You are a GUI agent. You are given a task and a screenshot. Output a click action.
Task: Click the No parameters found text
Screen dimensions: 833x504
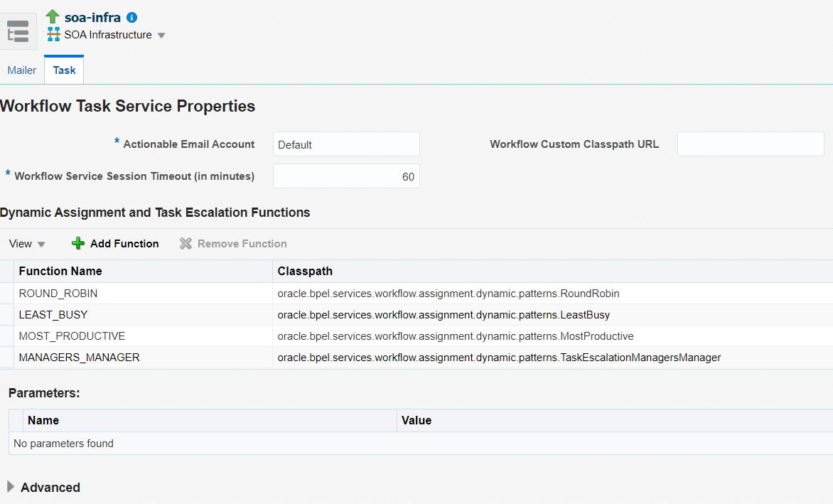tap(64, 444)
